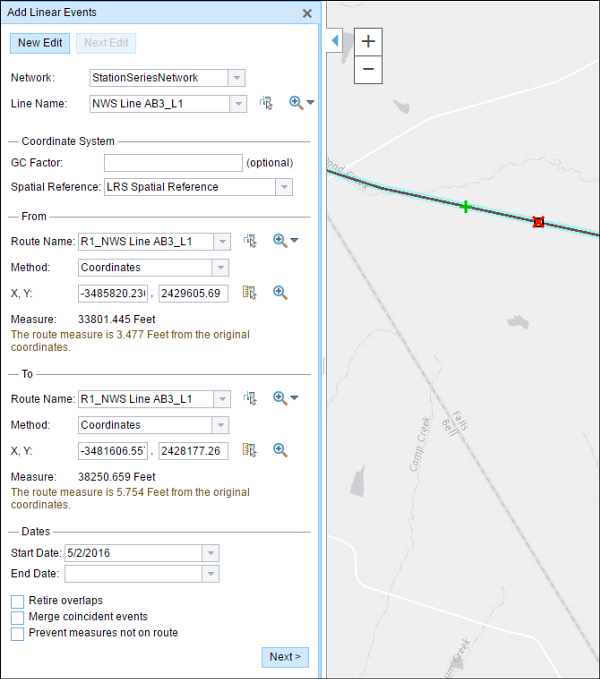This screenshot has width=600, height=679.
Task: Click the map zoom out minus button
Action: (368, 68)
